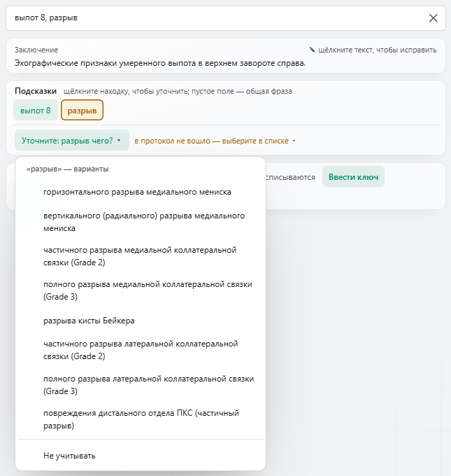451x476 pixels.
Task: Edit the conclusion text about умеренного выпота
Action: coord(160,63)
